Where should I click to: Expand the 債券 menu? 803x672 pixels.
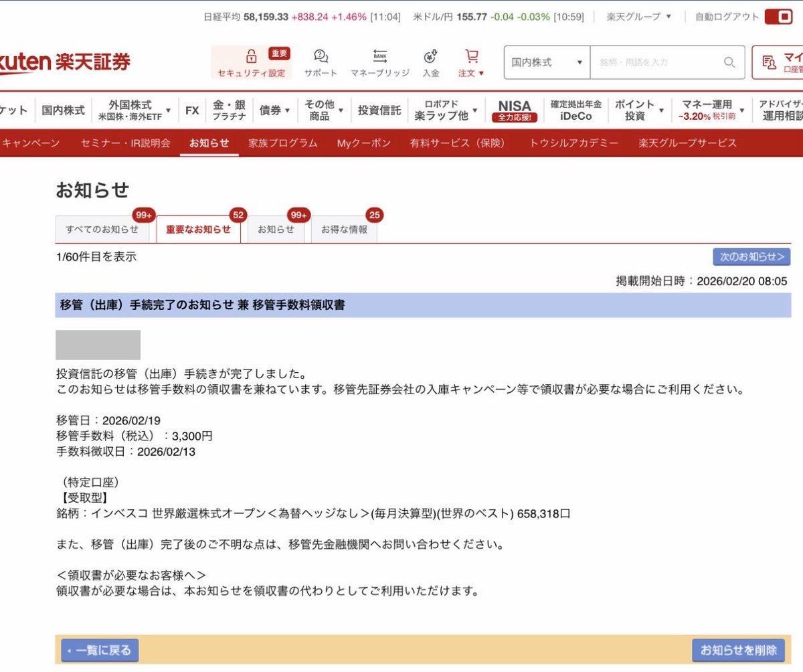tap(274, 110)
